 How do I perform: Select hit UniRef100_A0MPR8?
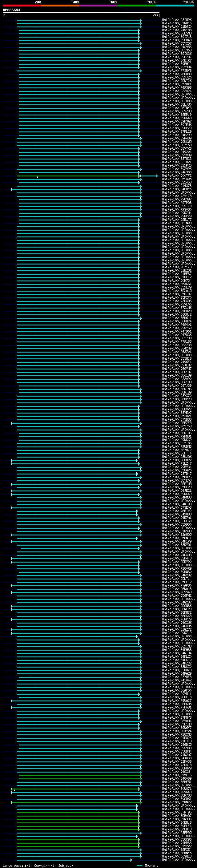(177, 399)
